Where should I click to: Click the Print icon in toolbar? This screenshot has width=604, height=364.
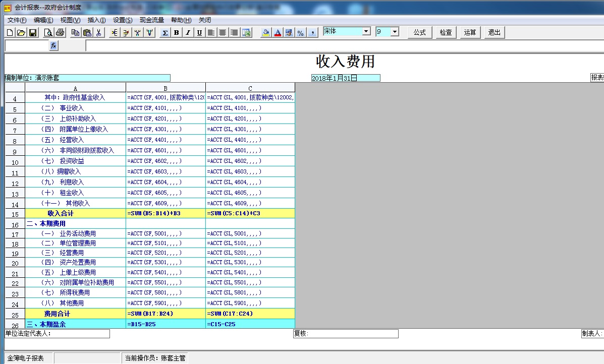click(x=60, y=33)
